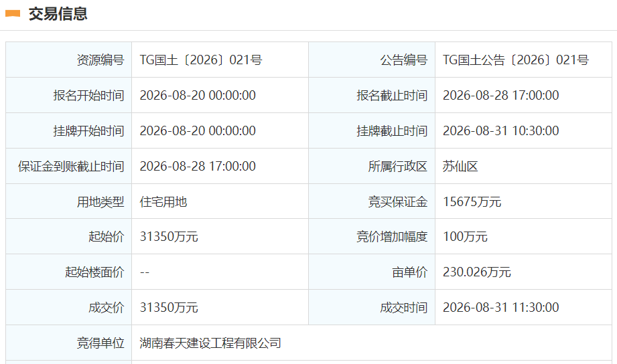Click the 亩单价 value 230.026万元
The width and height of the screenshot is (617, 364).
pos(476,272)
